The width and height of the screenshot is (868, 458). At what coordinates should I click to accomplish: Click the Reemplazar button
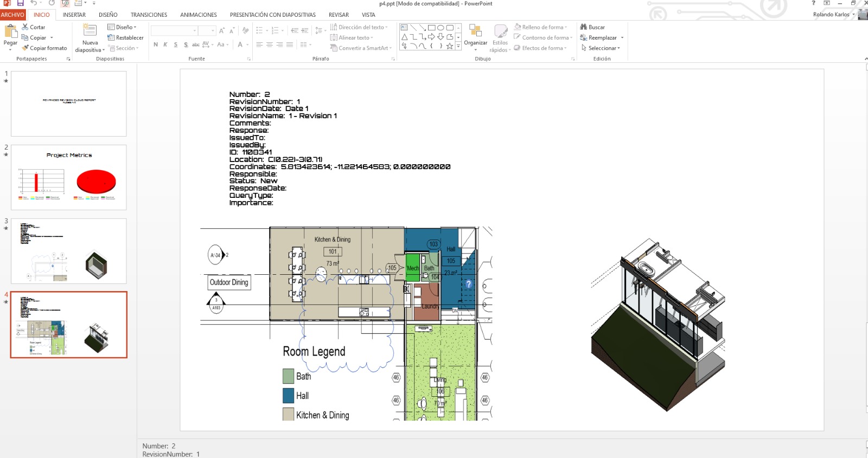(x=602, y=38)
